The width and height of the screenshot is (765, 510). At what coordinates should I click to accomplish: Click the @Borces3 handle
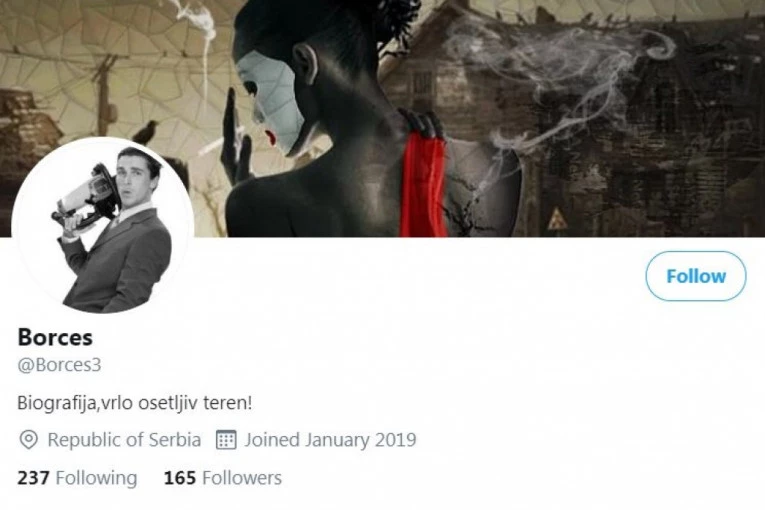click(x=59, y=365)
